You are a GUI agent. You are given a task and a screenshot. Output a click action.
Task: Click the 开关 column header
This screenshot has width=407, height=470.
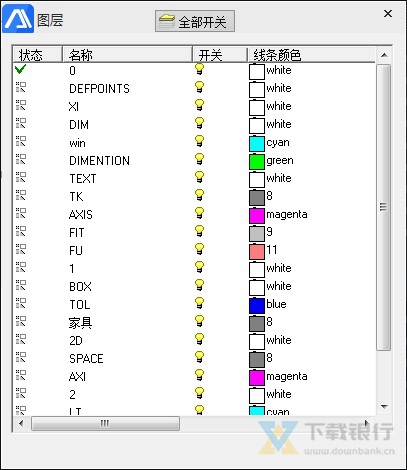tap(220, 55)
